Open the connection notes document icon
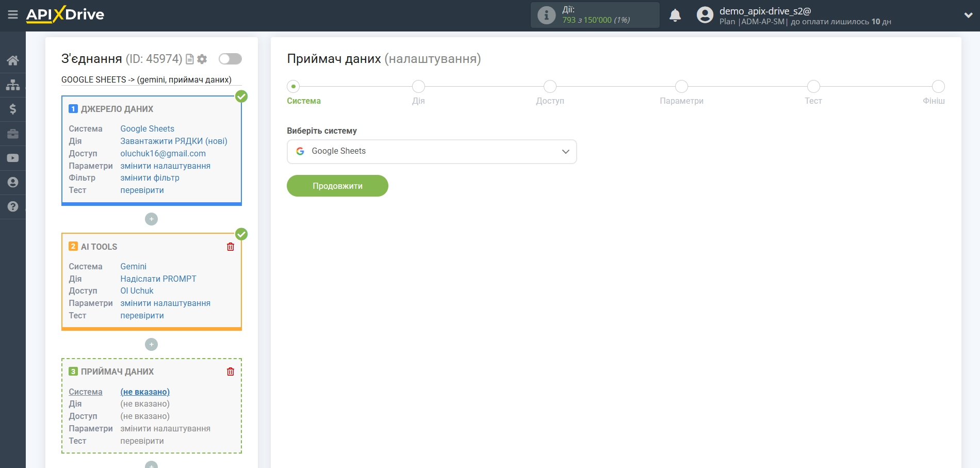The height and width of the screenshot is (468, 980). (x=190, y=59)
